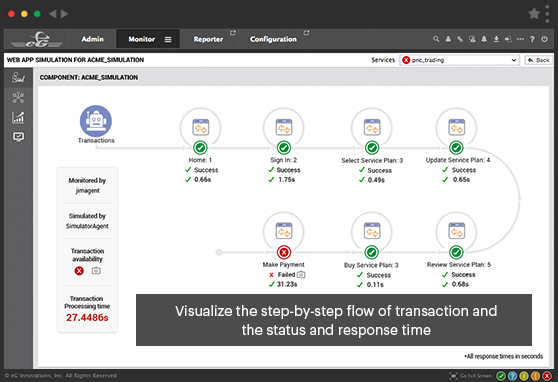The height and width of the screenshot is (382, 558).
Task: Click the blue unknown status icon in the footer
Action: 512,376
